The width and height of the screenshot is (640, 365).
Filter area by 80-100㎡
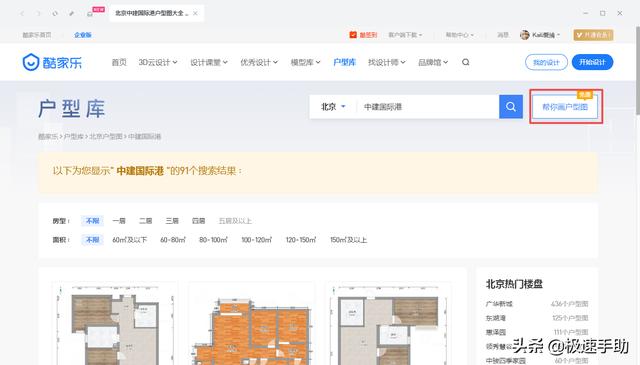pos(213,240)
